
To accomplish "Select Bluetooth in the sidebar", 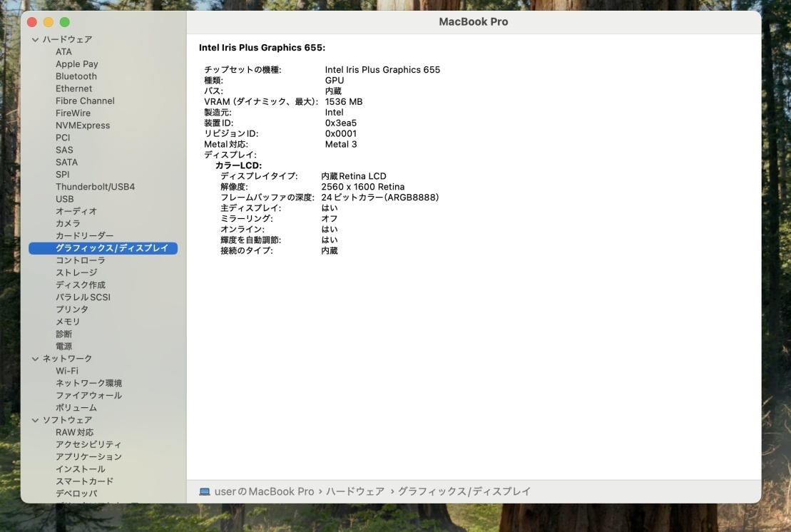I will coord(76,76).
